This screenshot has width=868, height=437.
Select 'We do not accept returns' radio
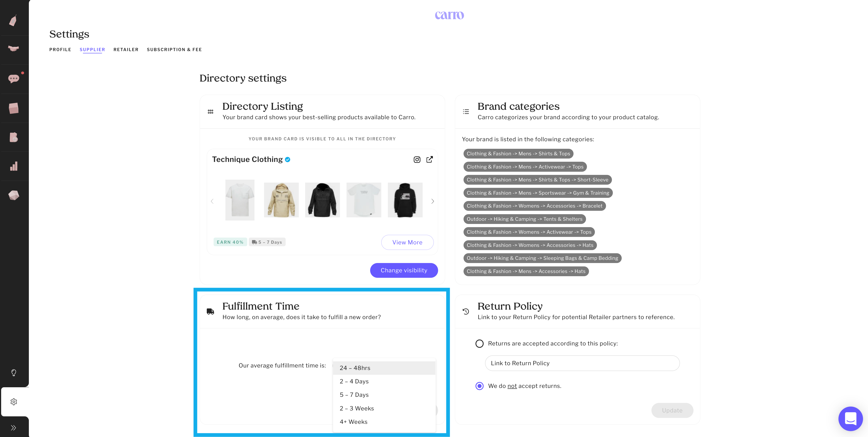click(x=479, y=386)
